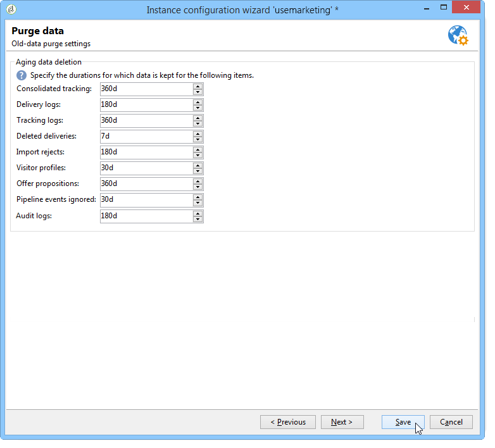Click the 'Purge data' heading
Viewport: 495px width, 448px height.
point(37,31)
